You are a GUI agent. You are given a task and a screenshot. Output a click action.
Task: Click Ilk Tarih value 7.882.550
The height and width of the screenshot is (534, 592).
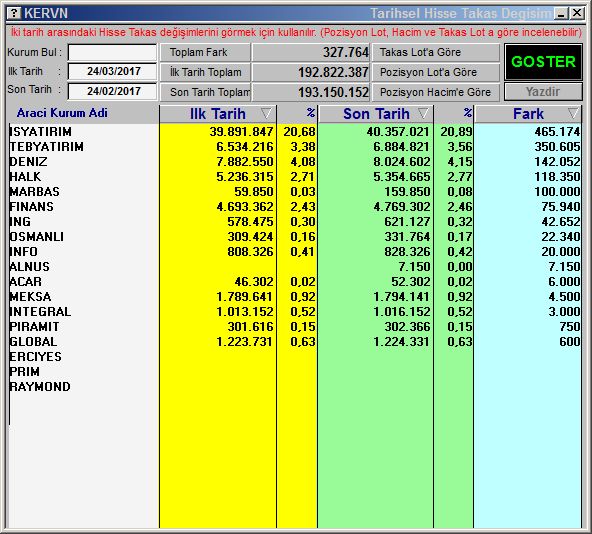point(245,162)
